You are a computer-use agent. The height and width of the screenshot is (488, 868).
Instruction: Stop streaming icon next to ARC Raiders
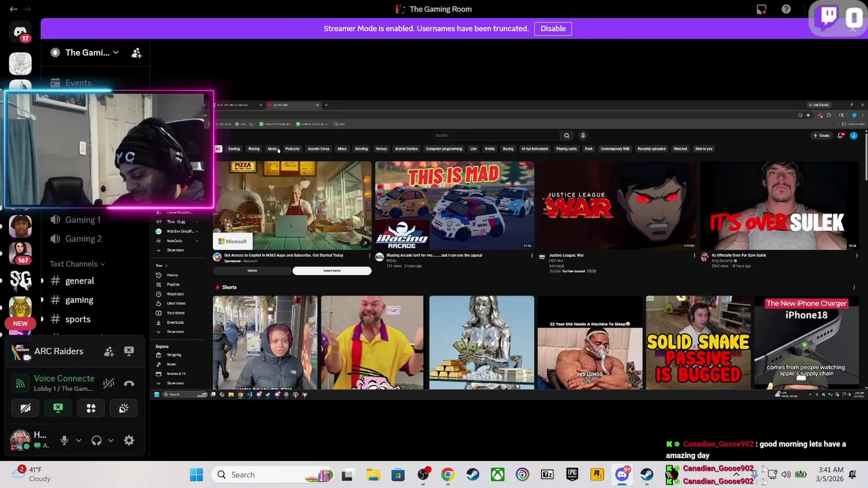pos(129,351)
